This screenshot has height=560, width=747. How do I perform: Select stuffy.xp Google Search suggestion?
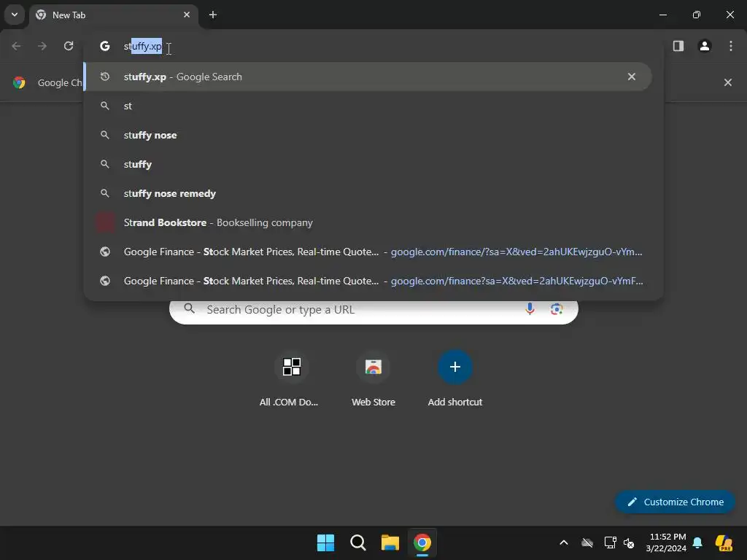(x=368, y=77)
